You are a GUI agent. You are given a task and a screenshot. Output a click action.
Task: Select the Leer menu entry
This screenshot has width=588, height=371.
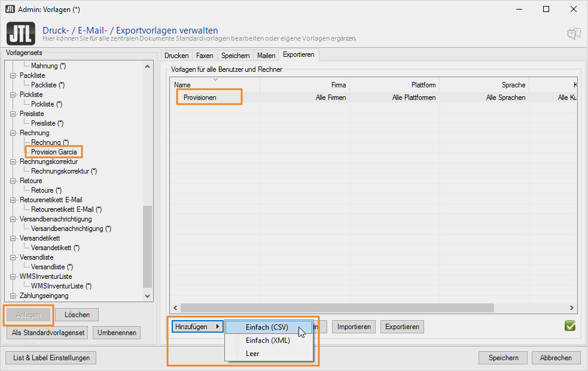click(x=252, y=354)
